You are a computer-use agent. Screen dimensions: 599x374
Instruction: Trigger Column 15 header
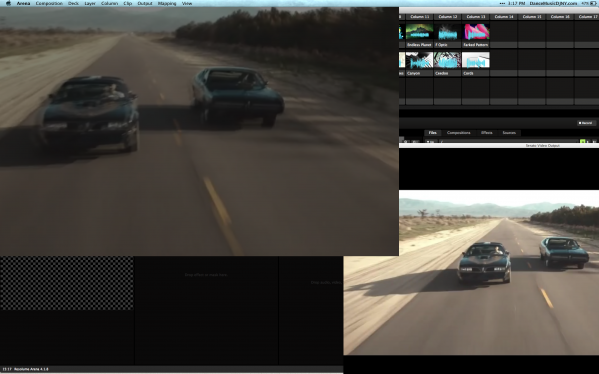click(532, 17)
